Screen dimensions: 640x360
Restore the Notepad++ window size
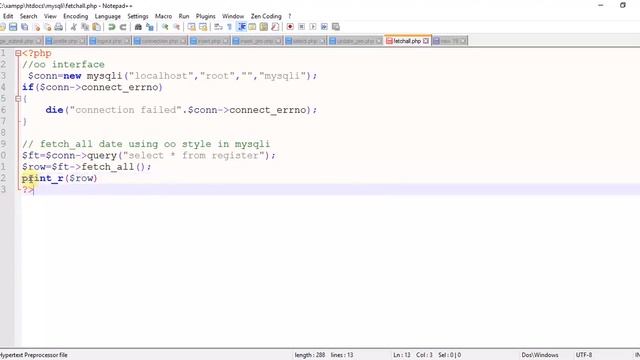click(622, 5)
